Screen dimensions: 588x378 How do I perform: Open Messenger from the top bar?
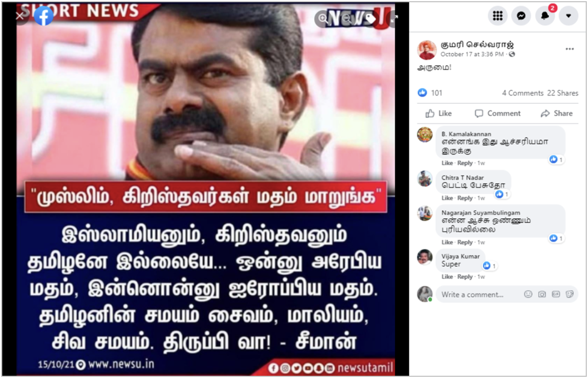point(521,16)
